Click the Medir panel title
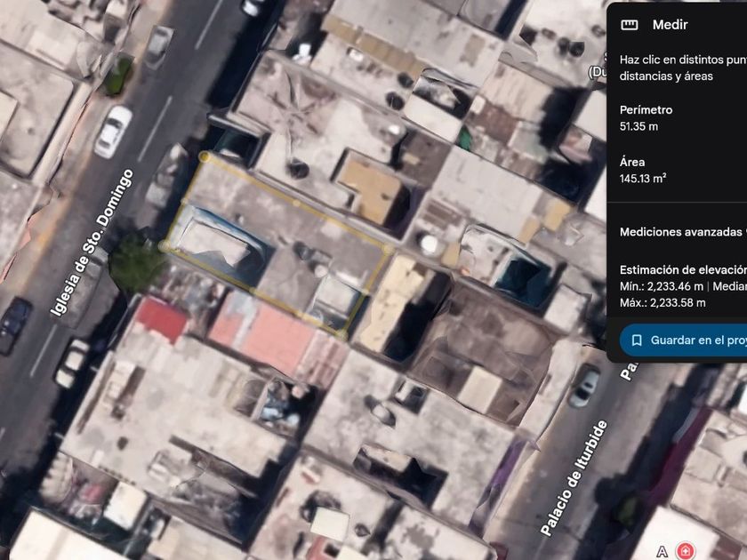The height and width of the screenshot is (560, 747). click(670, 25)
